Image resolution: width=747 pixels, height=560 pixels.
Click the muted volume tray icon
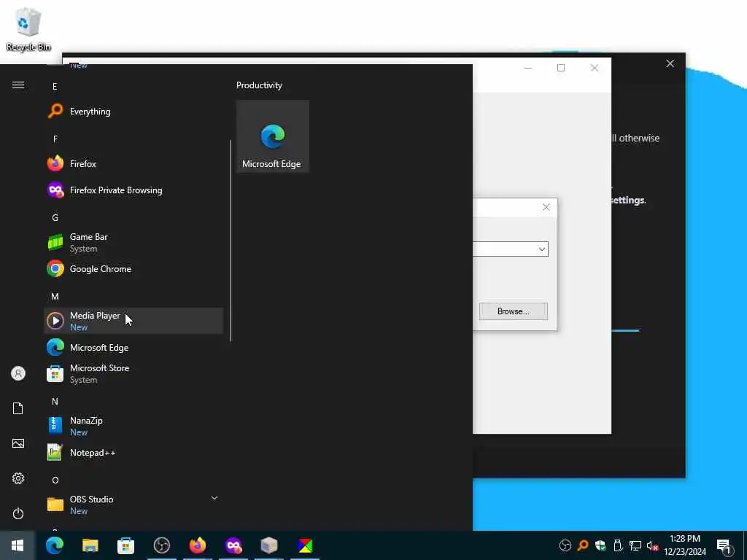tap(652, 545)
